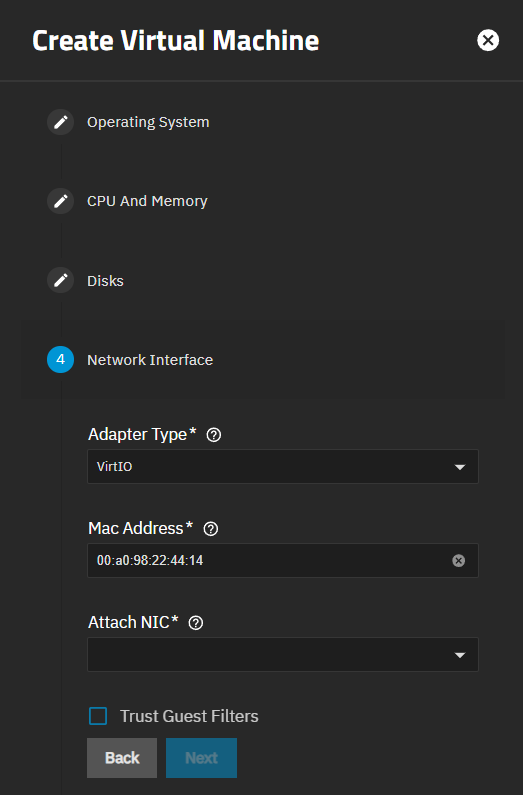Viewport: 523px width, 795px height.
Task: Click the step 4 circle icon
Action: pos(61,359)
